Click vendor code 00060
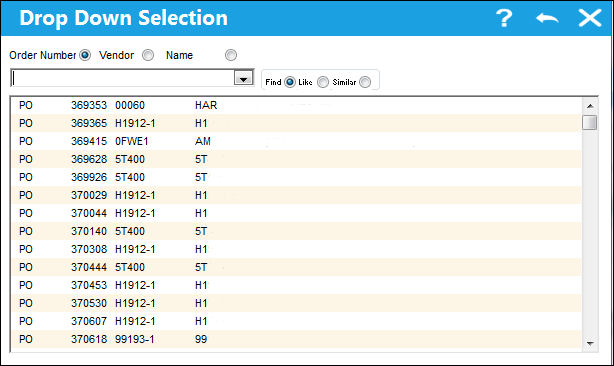 coord(130,105)
